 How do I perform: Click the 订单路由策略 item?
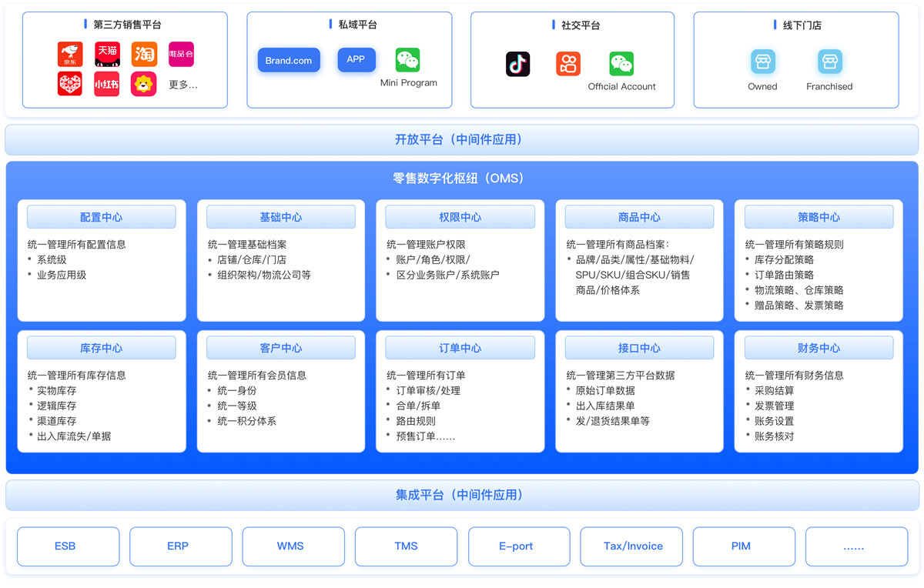click(784, 276)
